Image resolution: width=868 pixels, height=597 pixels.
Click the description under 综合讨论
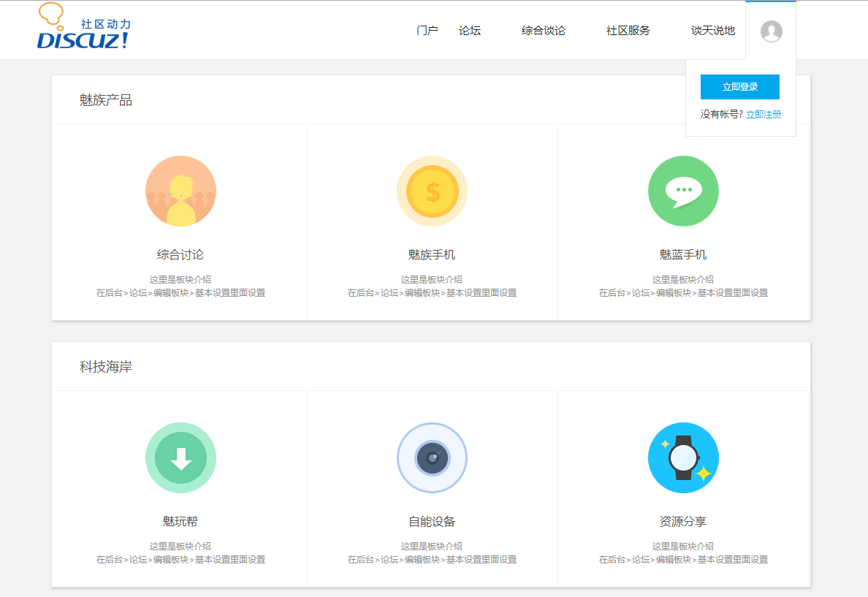(x=180, y=286)
